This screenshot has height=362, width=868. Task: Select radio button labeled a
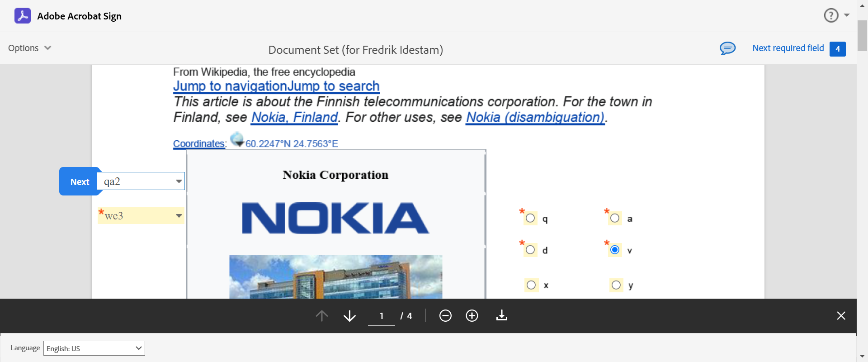(615, 219)
